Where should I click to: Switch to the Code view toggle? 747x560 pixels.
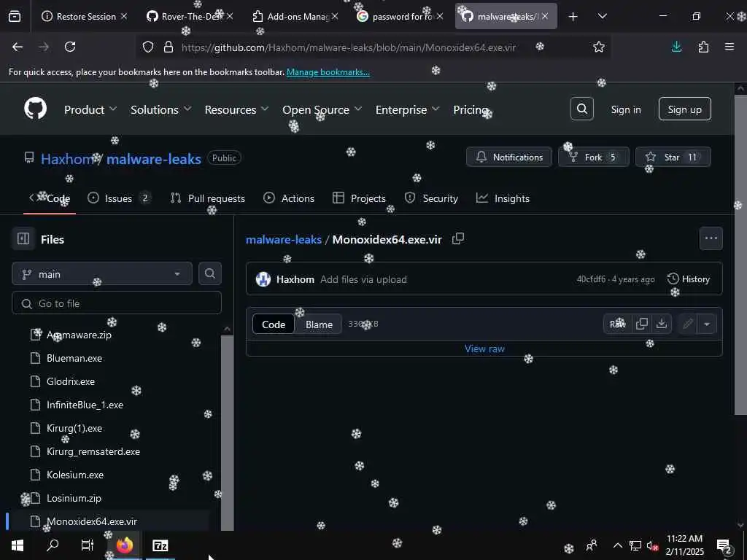[274, 324]
